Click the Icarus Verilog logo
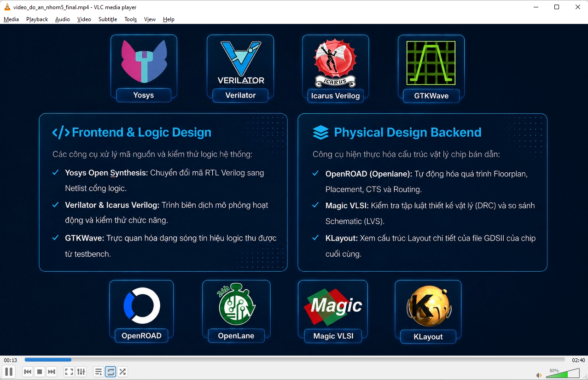The width and height of the screenshot is (588, 380). coord(335,63)
